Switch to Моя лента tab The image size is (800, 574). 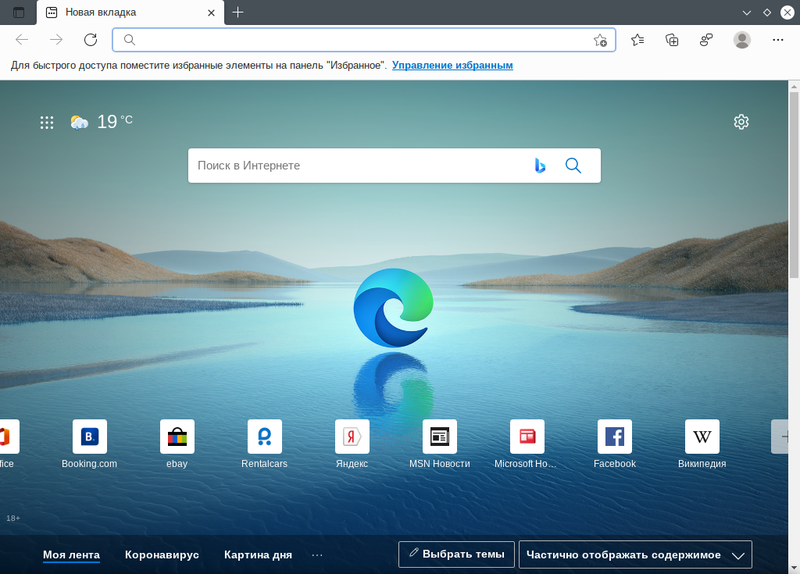[71, 555]
